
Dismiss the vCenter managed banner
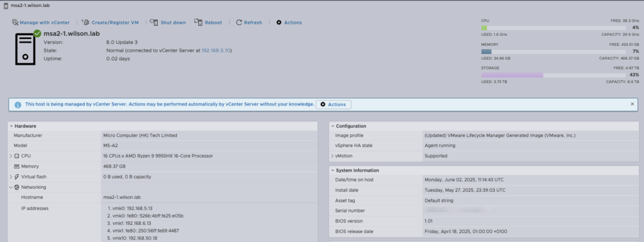[632, 104]
